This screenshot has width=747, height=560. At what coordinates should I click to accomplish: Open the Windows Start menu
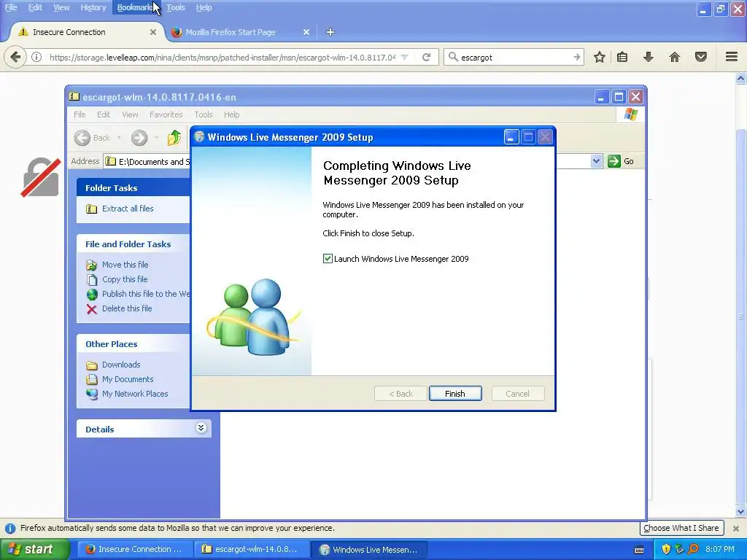[34, 550]
